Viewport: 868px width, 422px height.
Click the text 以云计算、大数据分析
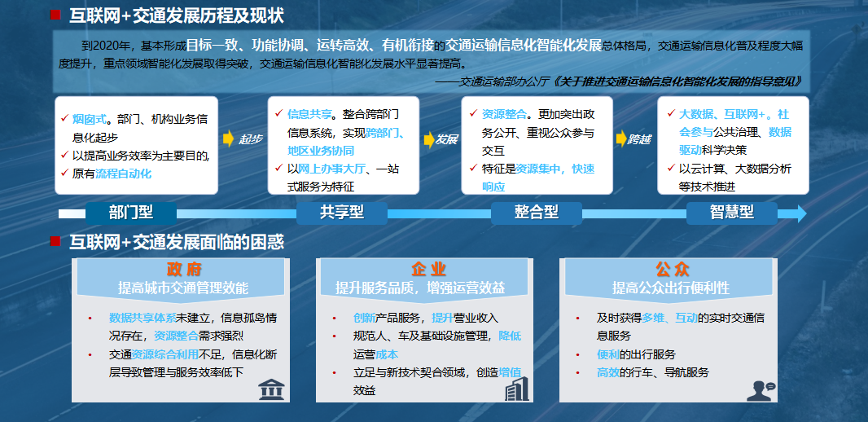[735, 169]
